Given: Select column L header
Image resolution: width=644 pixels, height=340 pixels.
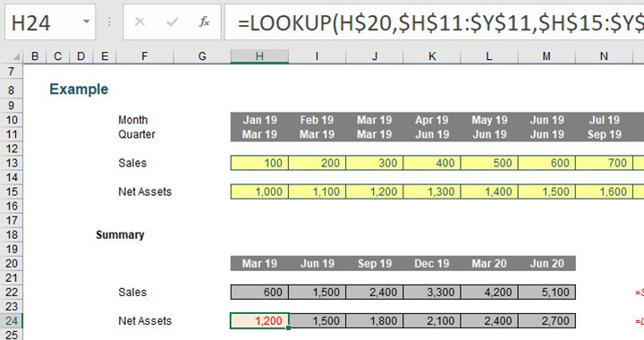Looking at the screenshot, I should 489,56.
